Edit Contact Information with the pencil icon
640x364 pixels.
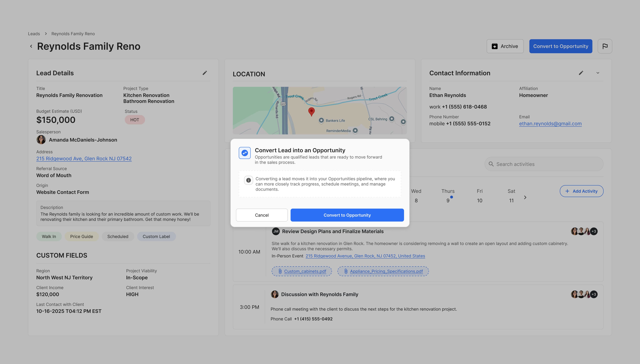[581, 73]
